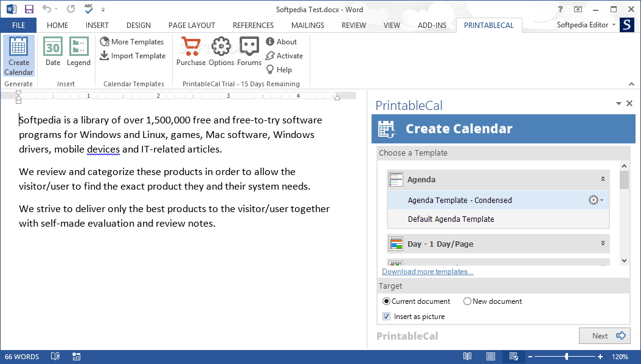Image resolution: width=641 pixels, height=364 pixels.
Task: Click the template list scrollbar down arrow
Action: [x=624, y=261]
